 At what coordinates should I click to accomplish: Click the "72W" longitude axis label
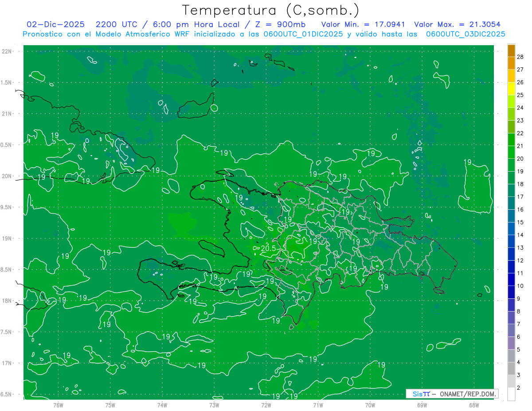click(x=266, y=405)
